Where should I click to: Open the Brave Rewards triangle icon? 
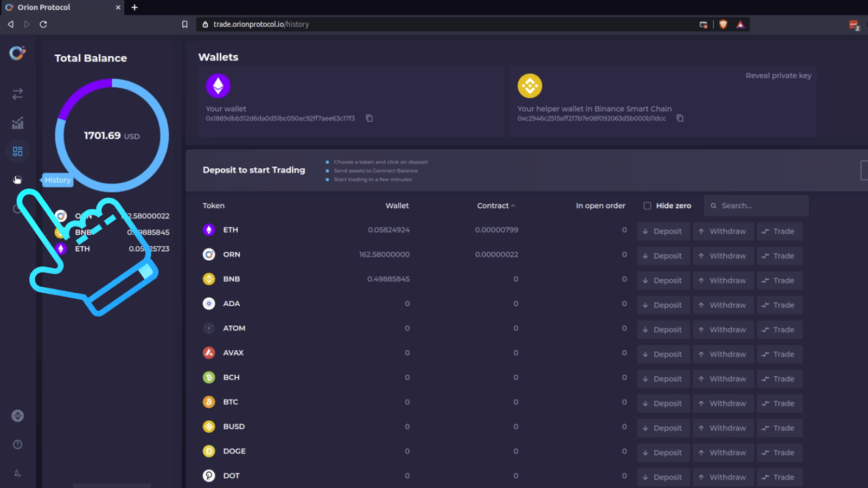[x=741, y=24]
